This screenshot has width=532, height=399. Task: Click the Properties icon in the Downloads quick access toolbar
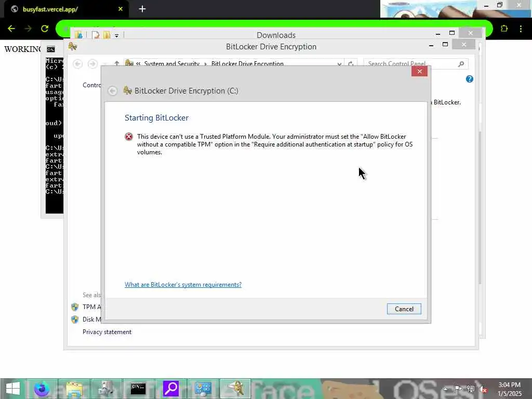click(96, 35)
